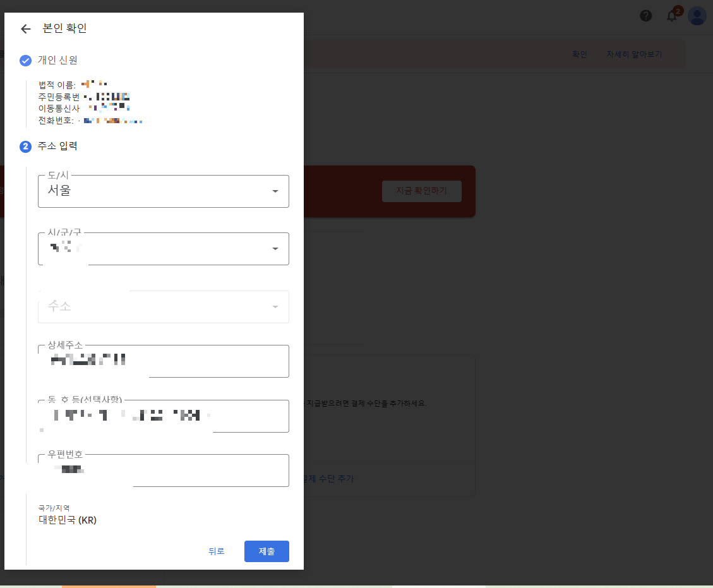Click the 개인 신원 completed checkmark icon
This screenshot has width=713, height=588.
(25, 60)
